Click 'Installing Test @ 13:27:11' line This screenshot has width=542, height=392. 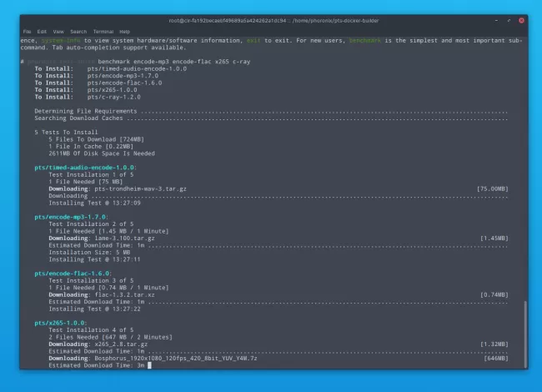(x=94, y=259)
